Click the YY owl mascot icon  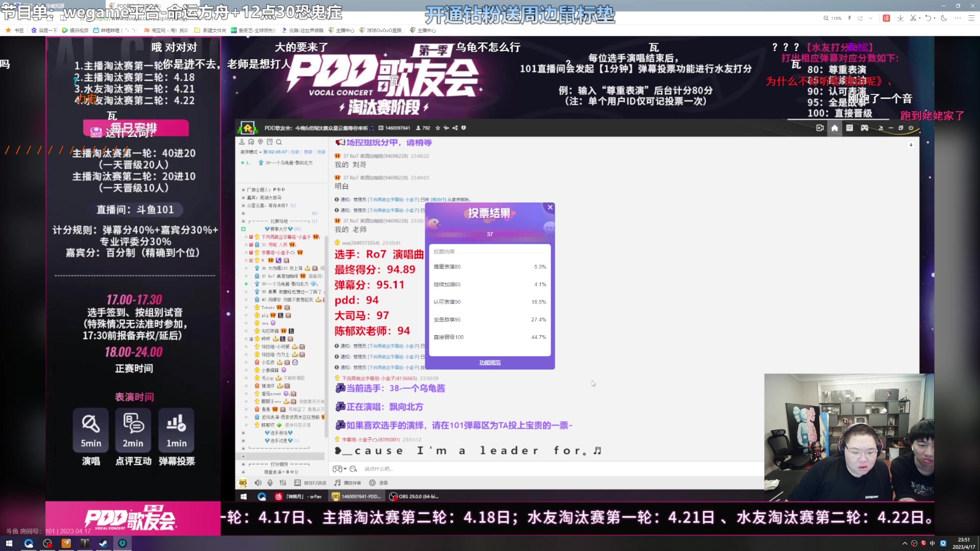(x=243, y=483)
